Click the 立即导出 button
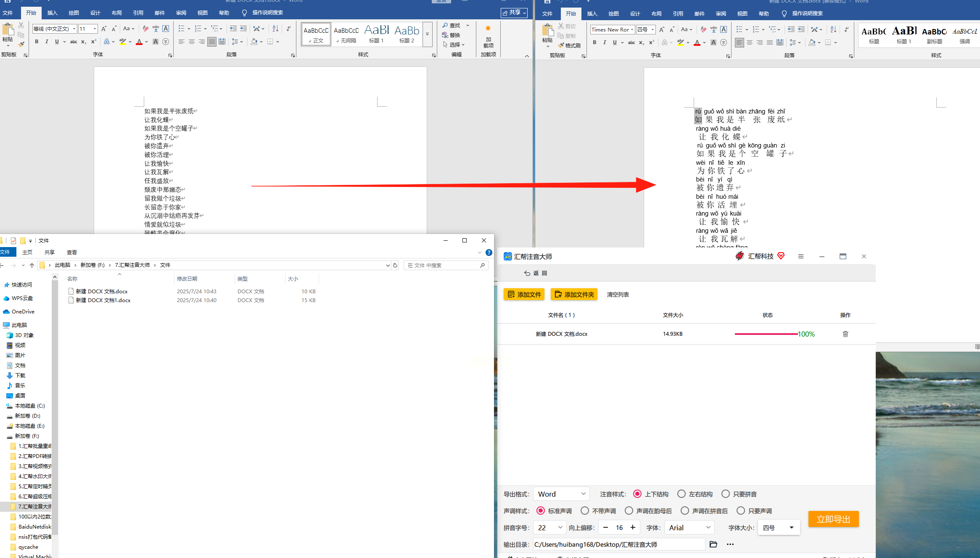The width and height of the screenshot is (980, 558). (833, 519)
